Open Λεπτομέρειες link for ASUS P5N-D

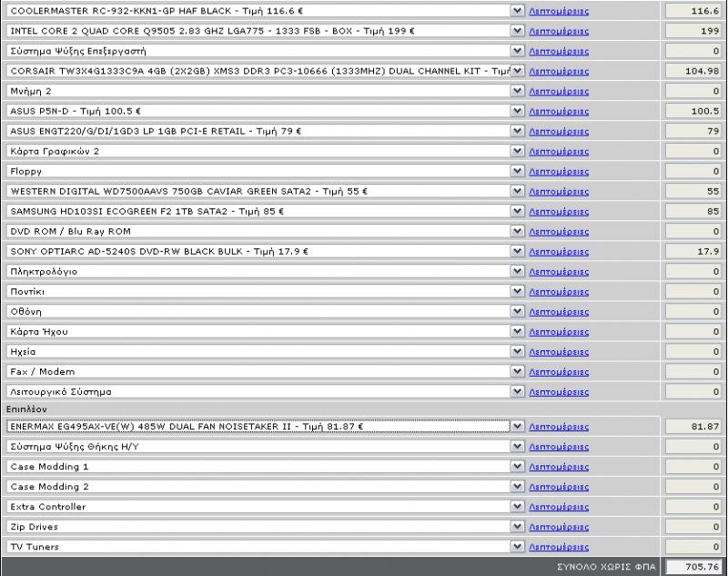559,111
